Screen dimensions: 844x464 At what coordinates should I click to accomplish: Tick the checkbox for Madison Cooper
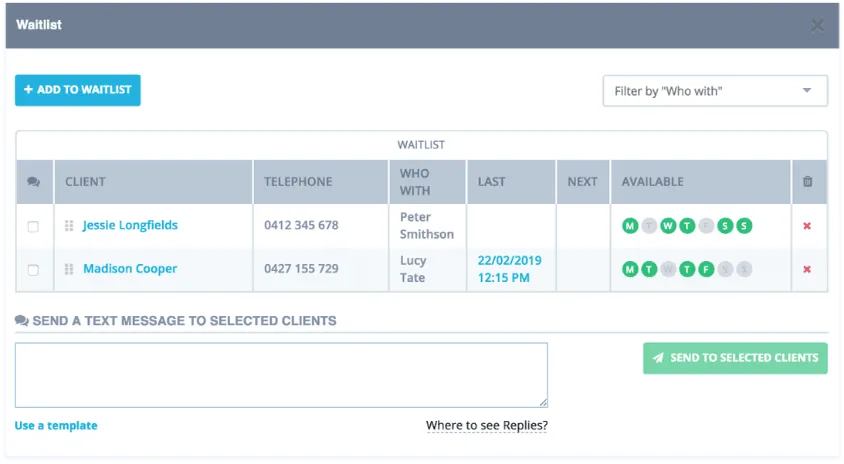33,270
